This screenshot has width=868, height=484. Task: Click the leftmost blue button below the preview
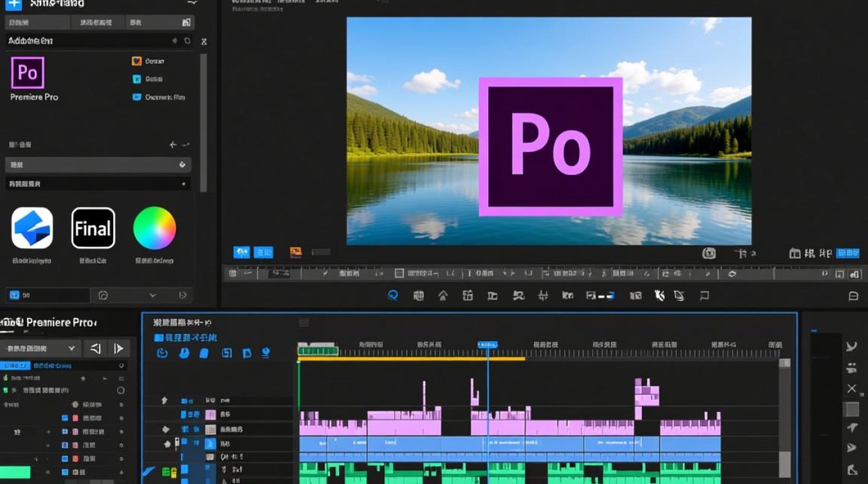(x=242, y=252)
